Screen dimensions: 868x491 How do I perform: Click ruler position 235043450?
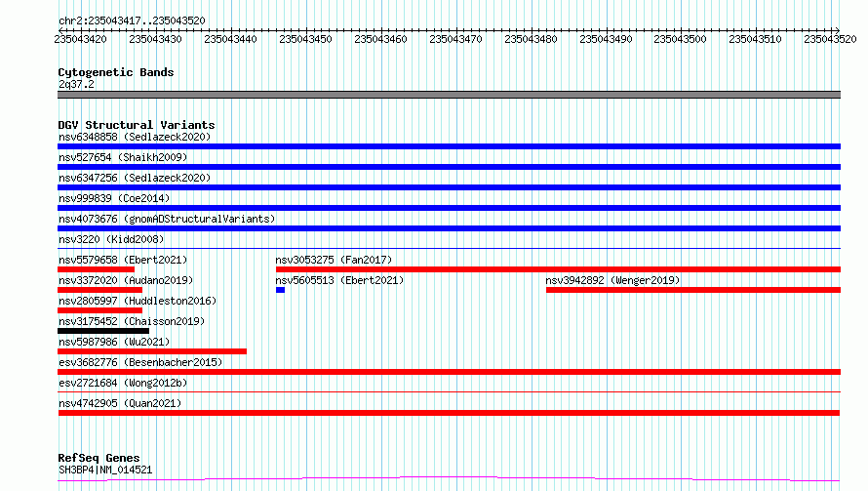(x=305, y=39)
